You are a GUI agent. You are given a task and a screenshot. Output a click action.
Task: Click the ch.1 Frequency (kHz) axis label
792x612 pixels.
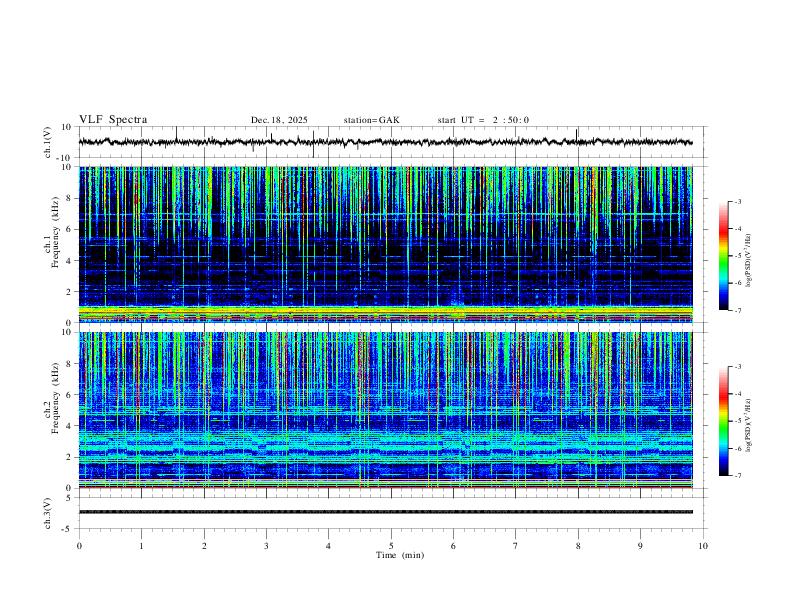pos(52,244)
